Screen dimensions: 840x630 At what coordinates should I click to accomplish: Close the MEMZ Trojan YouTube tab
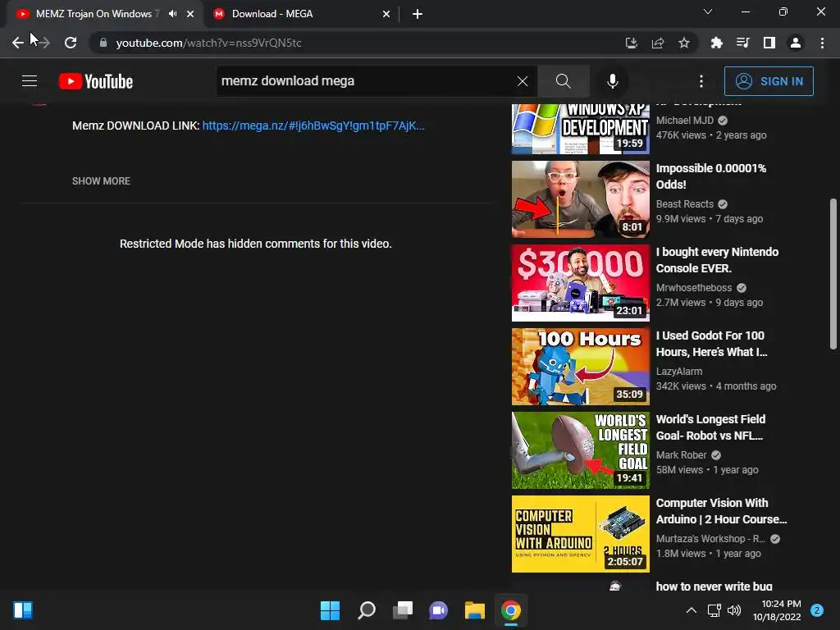(190, 14)
